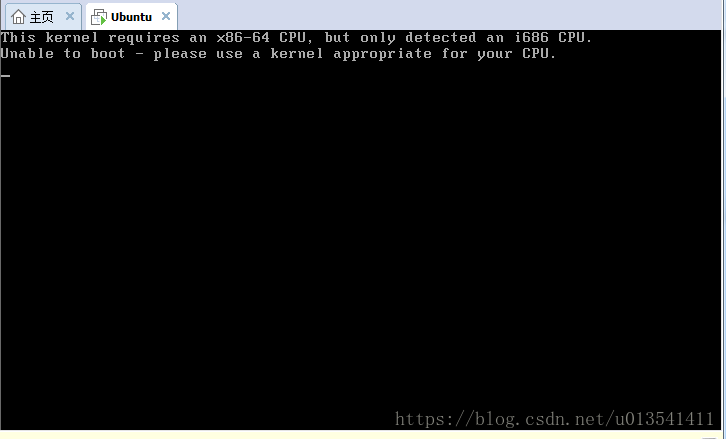
Task: Click the empty tab strip beside Ubuntu tab
Action: (x=449, y=16)
